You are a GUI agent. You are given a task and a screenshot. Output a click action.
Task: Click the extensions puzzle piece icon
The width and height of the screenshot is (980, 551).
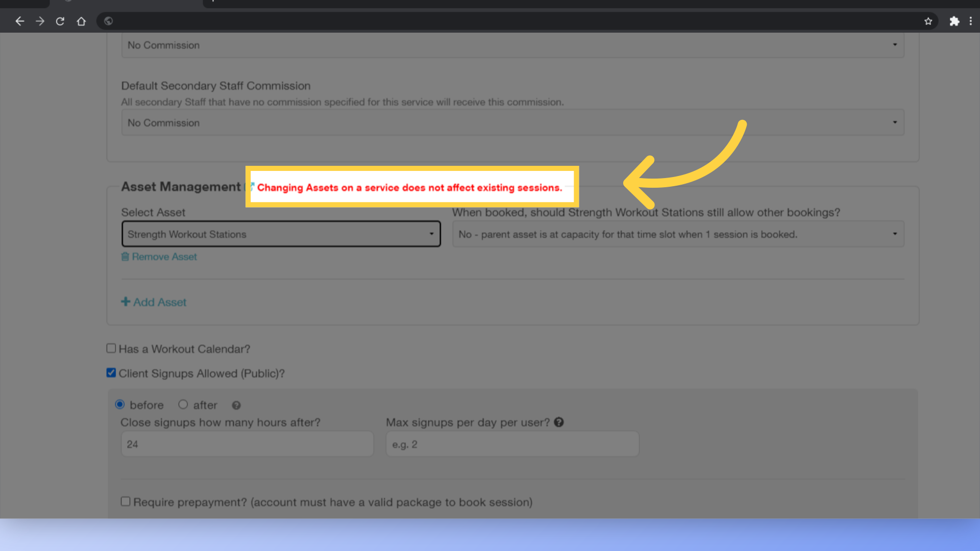click(954, 21)
